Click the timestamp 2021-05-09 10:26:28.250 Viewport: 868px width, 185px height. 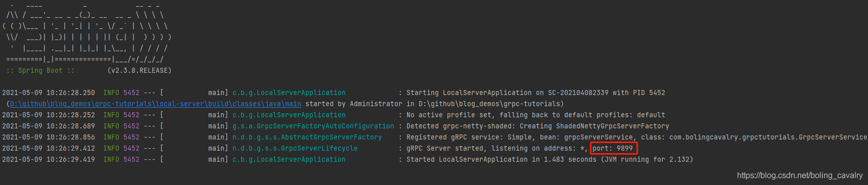(x=49, y=92)
